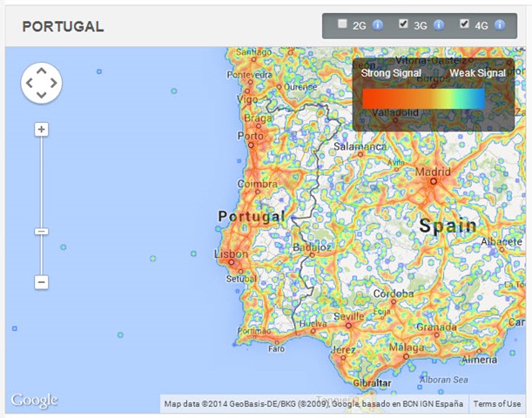
Task: Open the Terms of Use link
Action: tap(496, 404)
